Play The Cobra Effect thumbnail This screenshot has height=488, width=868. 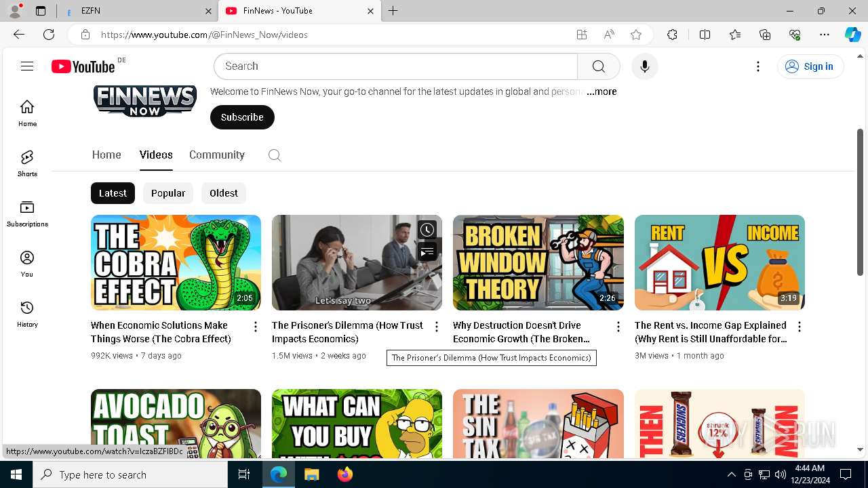pyautogui.click(x=176, y=262)
